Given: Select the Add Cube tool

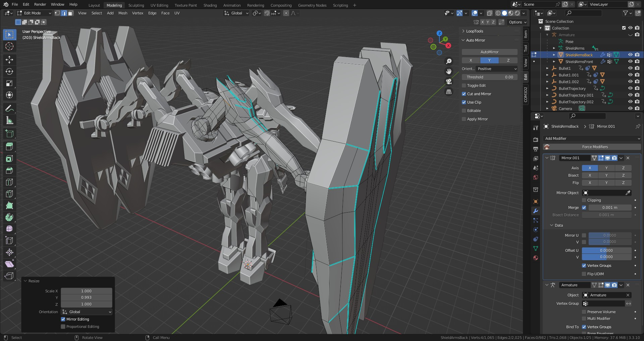Looking at the screenshot, I should pyautogui.click(x=9, y=133).
